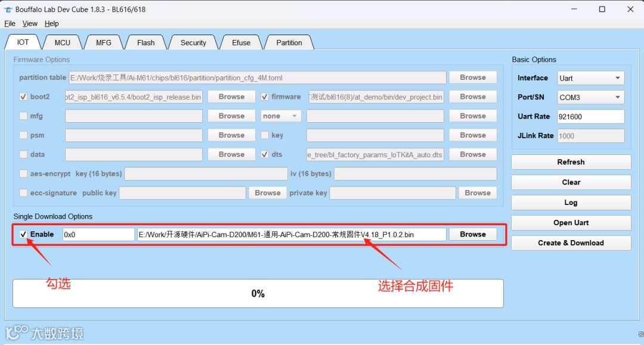
Task: Switch to the Efuse tab
Action: point(241,43)
